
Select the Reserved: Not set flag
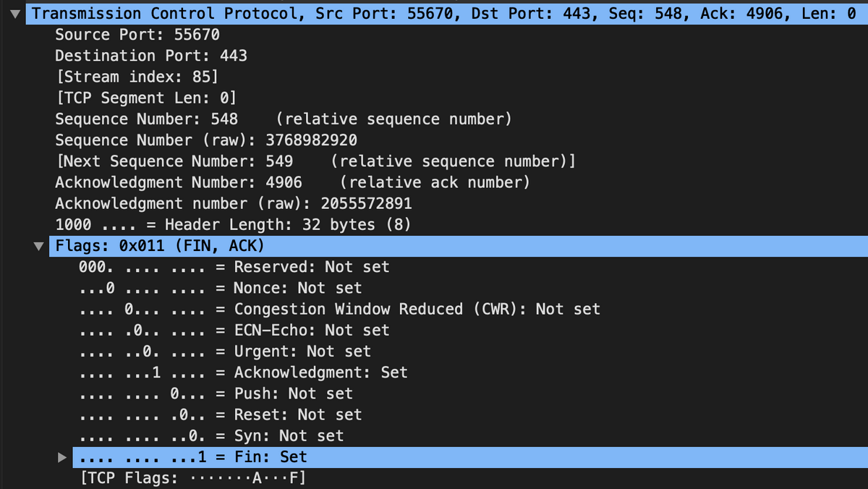tap(234, 267)
